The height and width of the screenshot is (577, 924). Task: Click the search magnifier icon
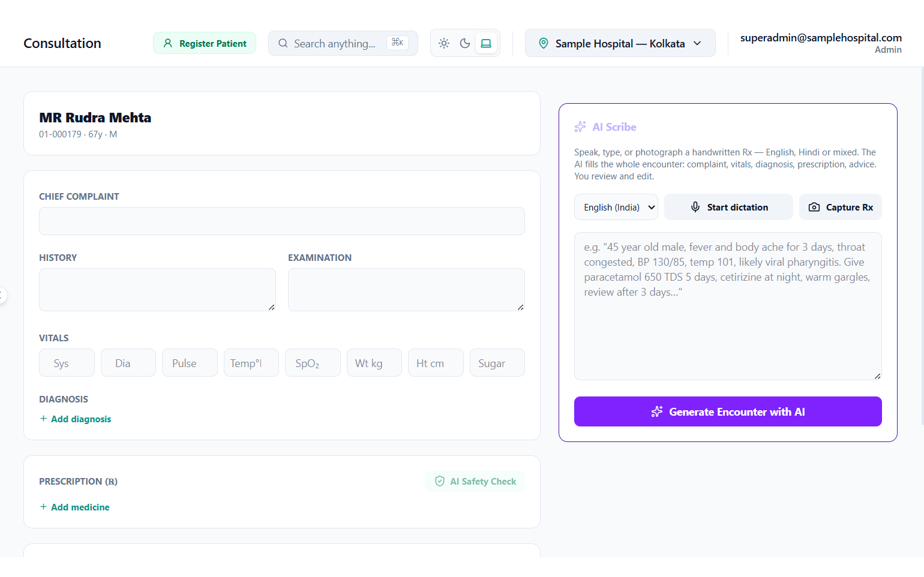tap(283, 43)
